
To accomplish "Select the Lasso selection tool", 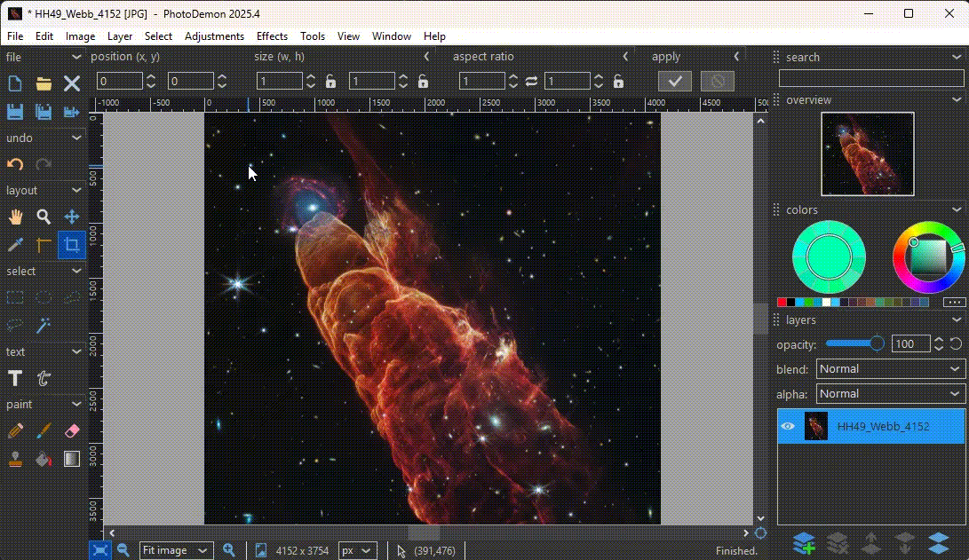I will tap(15, 326).
